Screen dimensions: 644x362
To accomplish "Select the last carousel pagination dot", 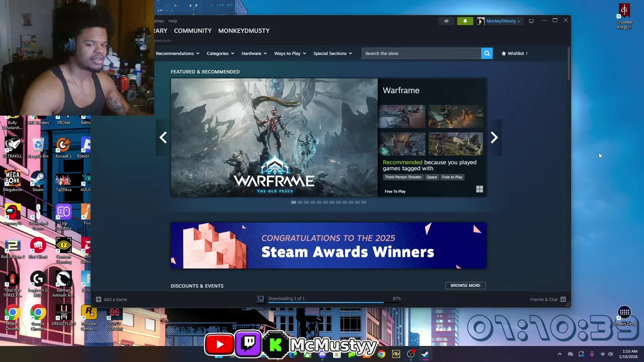I will pos(364,202).
